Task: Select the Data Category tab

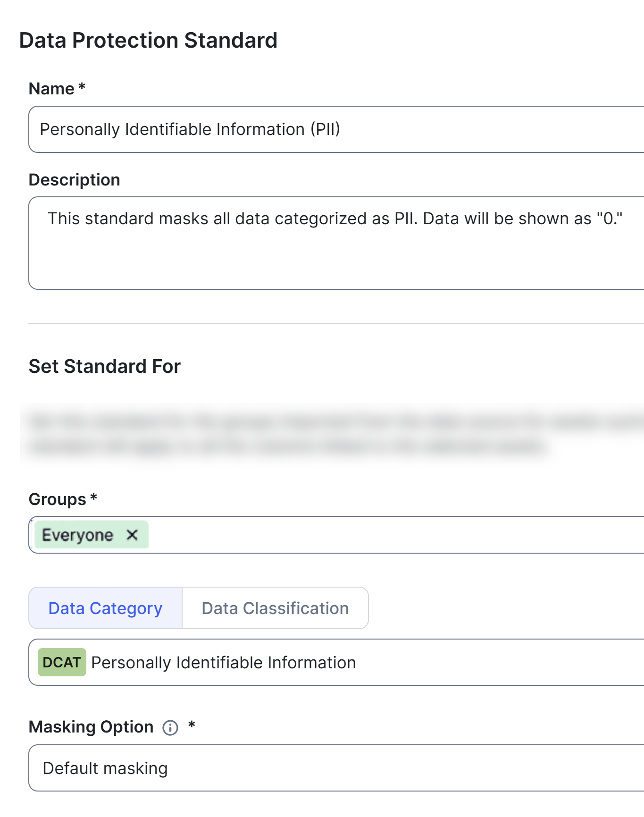Action: pyautogui.click(x=105, y=608)
